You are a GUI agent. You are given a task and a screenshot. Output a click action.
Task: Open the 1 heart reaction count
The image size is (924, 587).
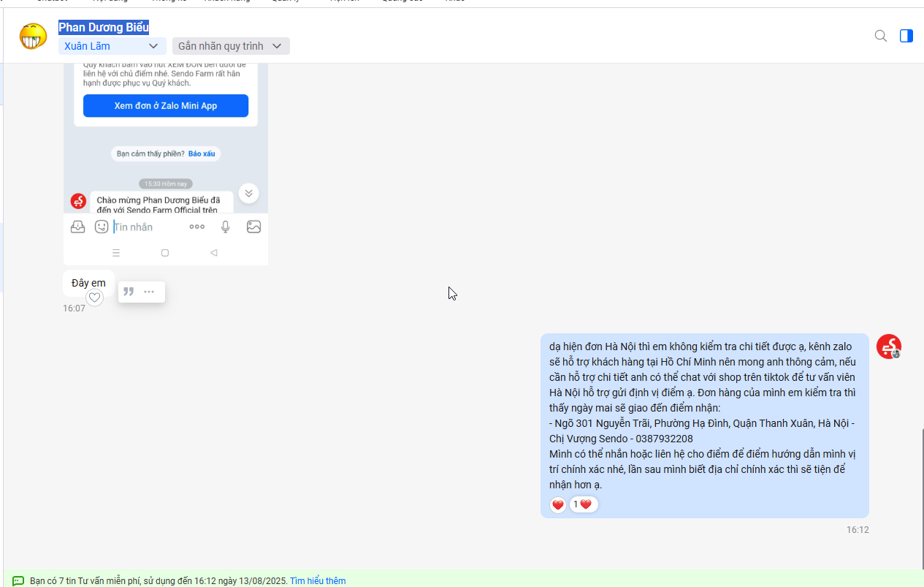583,504
